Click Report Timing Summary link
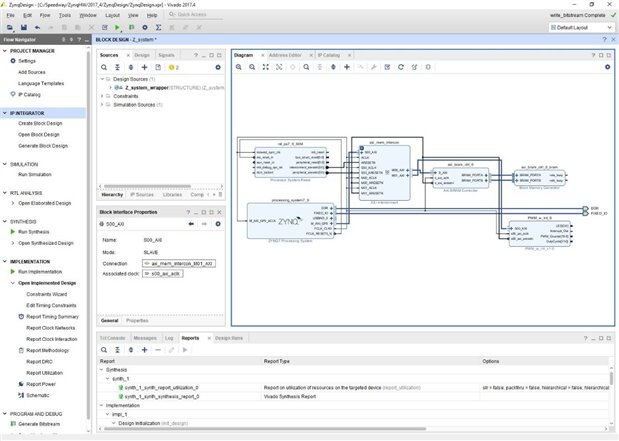This screenshot has width=619, height=441. pyautogui.click(x=50, y=317)
